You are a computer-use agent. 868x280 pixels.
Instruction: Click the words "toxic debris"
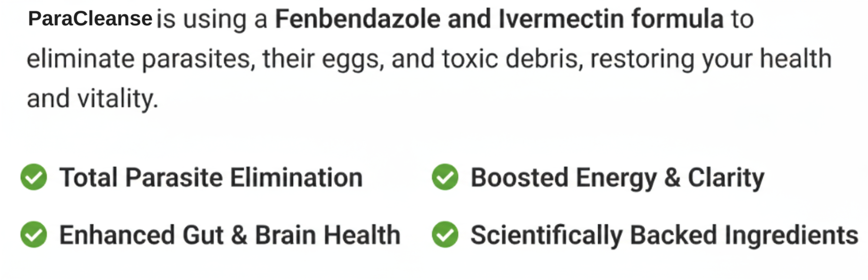(510, 59)
